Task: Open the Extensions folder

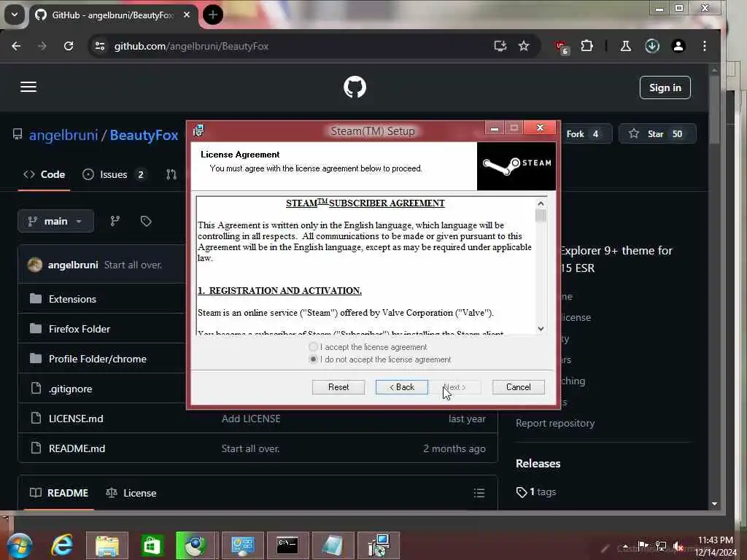Action: tap(72, 299)
